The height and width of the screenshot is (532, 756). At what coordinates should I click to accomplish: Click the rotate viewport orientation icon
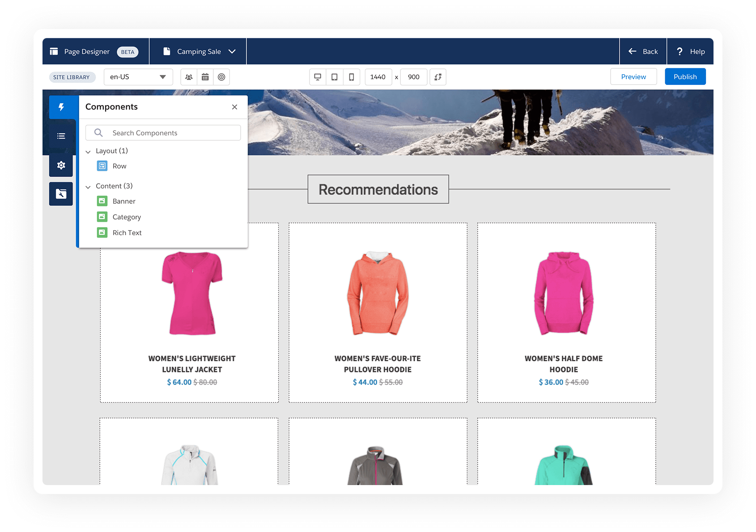tap(438, 77)
